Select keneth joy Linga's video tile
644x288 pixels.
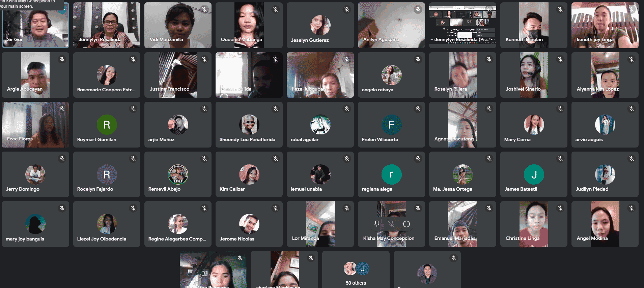605,25
